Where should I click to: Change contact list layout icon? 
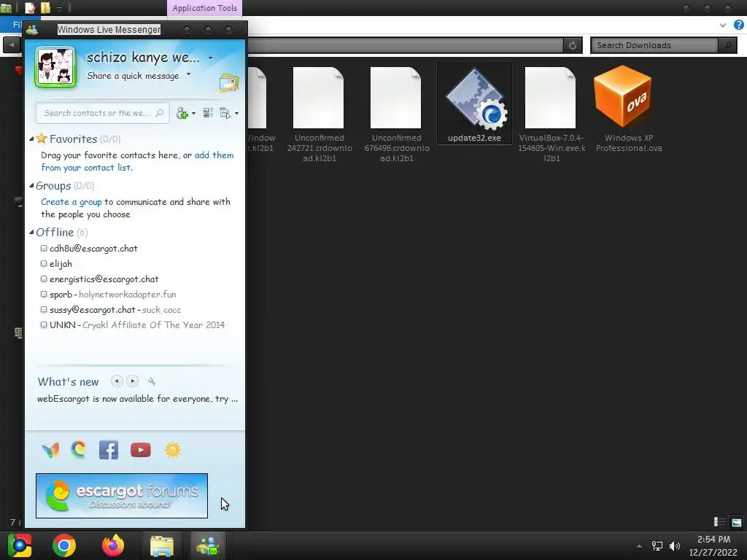pyautogui.click(x=208, y=113)
